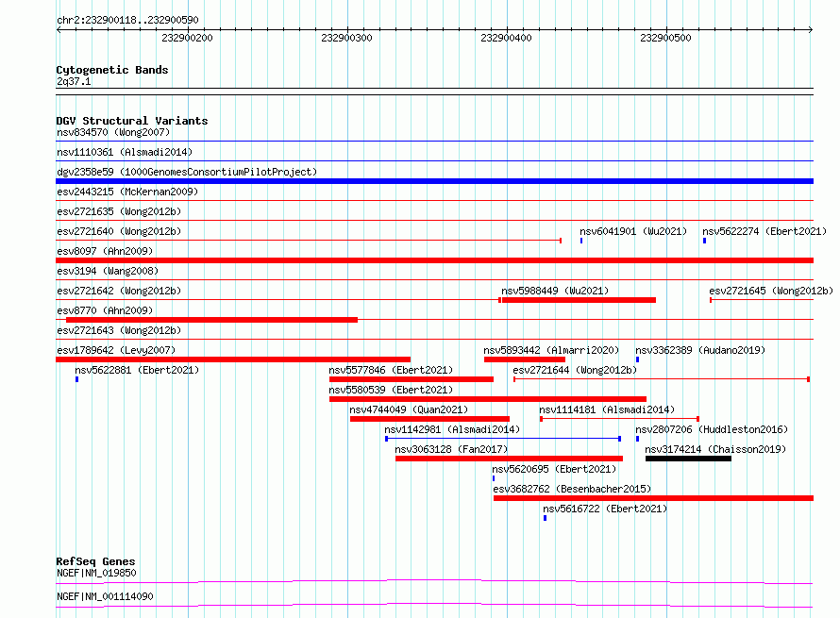The image size is (840, 618).
Task: Select nsv3362389 (Audano2019) label
Action: pyautogui.click(x=700, y=350)
